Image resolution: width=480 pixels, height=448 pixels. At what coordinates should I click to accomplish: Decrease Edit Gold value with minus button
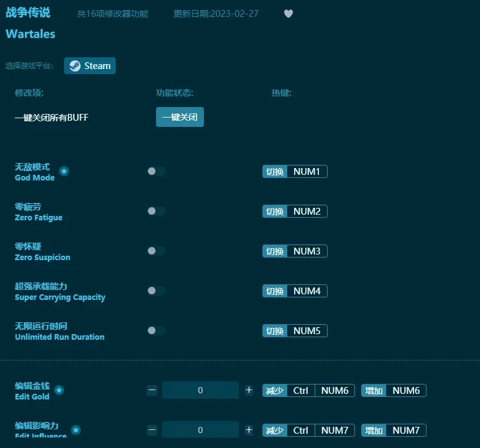point(152,390)
